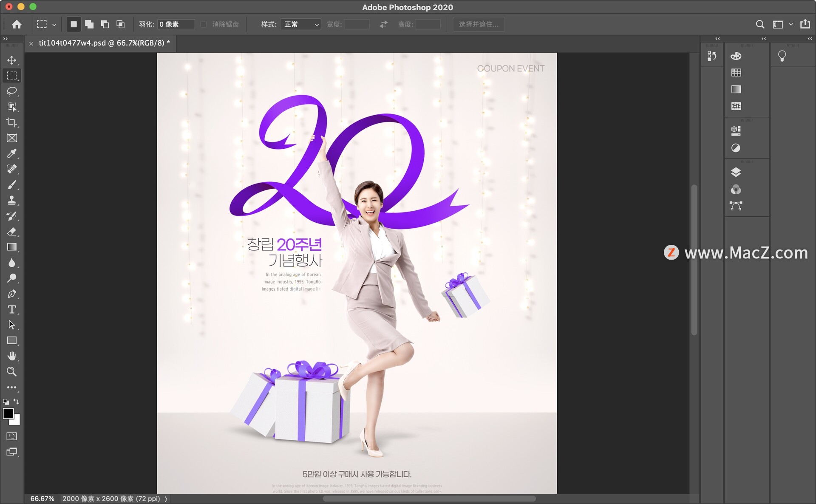Open the style (样式) dropdown
This screenshot has height=504, width=816.
click(x=300, y=25)
